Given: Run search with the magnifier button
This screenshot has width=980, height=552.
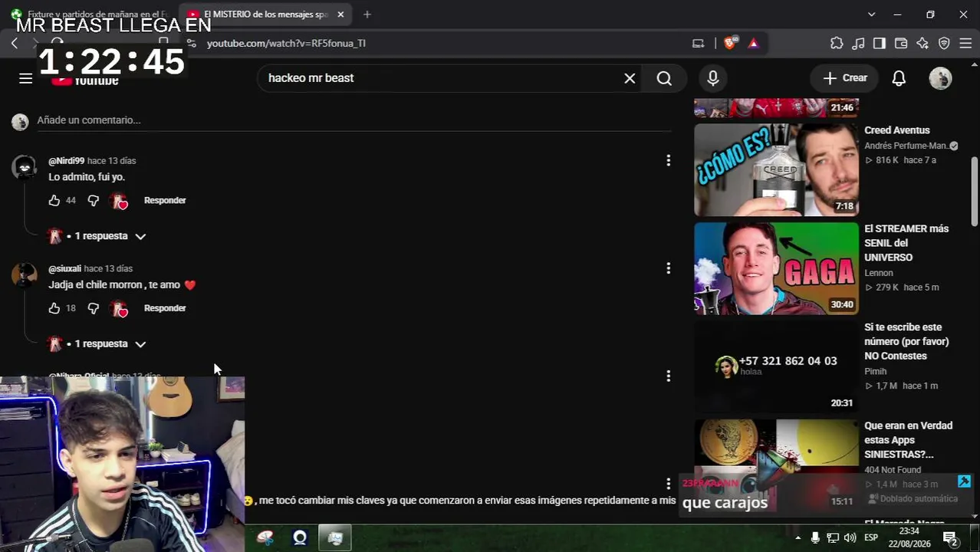Looking at the screenshot, I should (664, 78).
